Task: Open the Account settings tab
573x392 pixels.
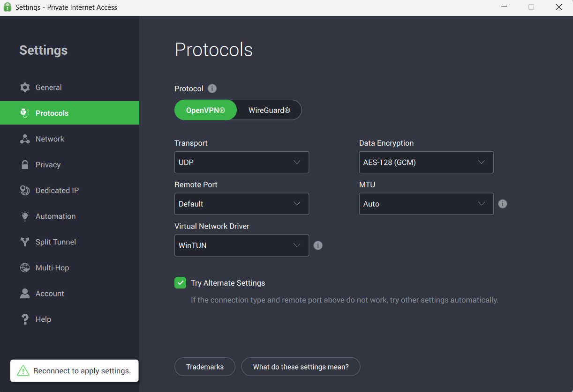Action: pyautogui.click(x=50, y=294)
